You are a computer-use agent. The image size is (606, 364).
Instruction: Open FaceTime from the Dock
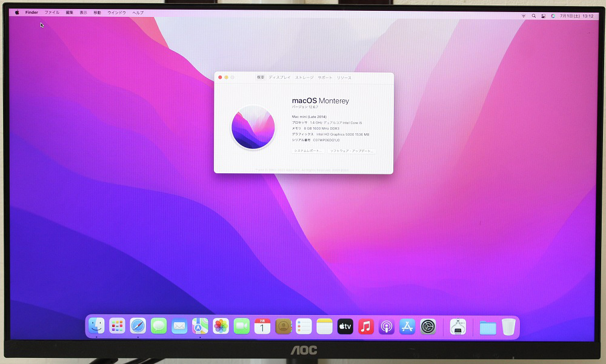coord(241,326)
